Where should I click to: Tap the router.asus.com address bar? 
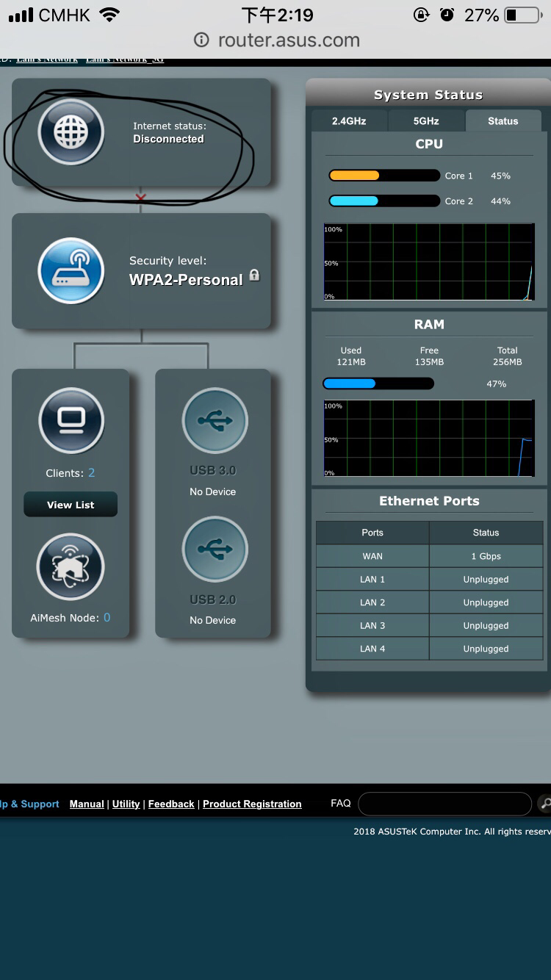click(x=277, y=40)
